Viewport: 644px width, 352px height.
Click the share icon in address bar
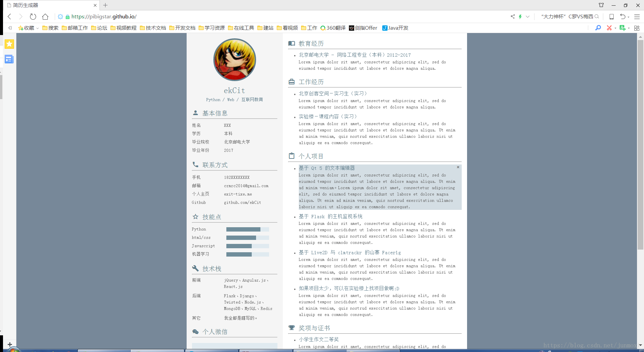pyautogui.click(x=512, y=17)
